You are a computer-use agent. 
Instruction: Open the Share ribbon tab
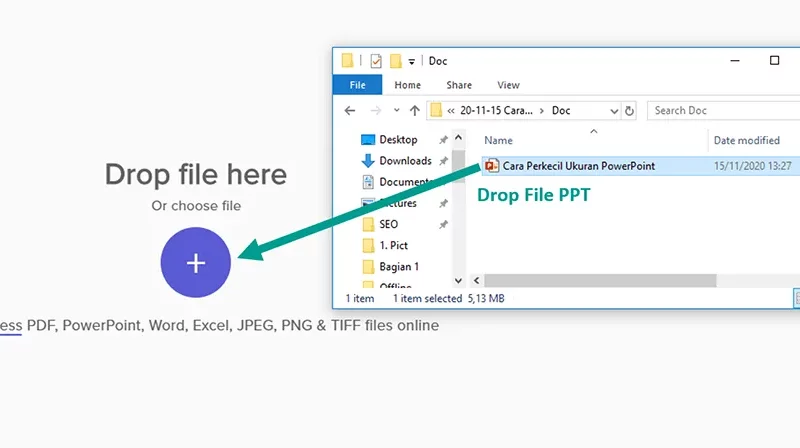[x=459, y=85]
